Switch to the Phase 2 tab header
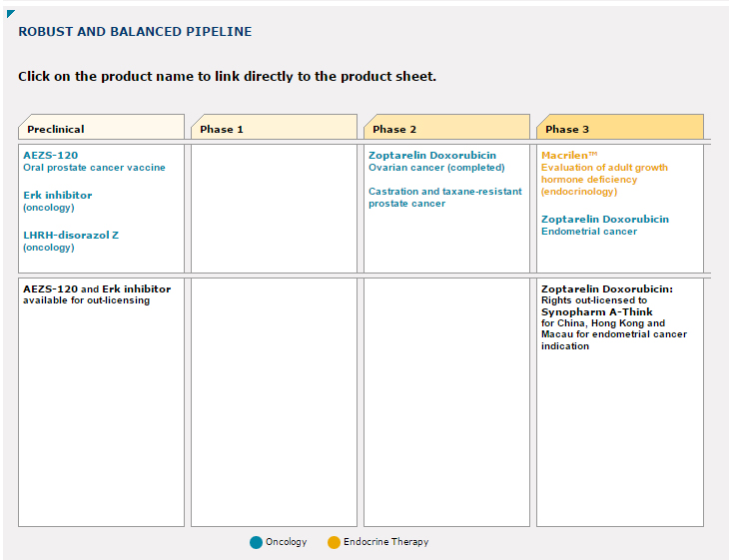Screen dimensions: 729x560 click(446, 129)
